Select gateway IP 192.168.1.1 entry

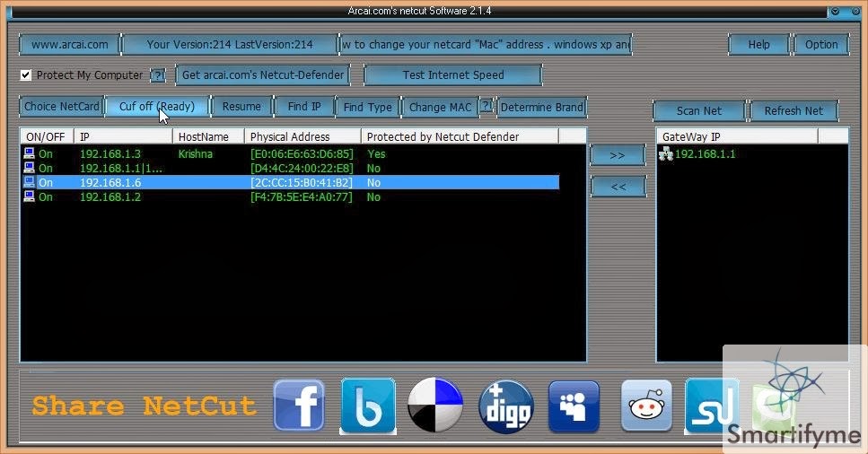pos(705,154)
